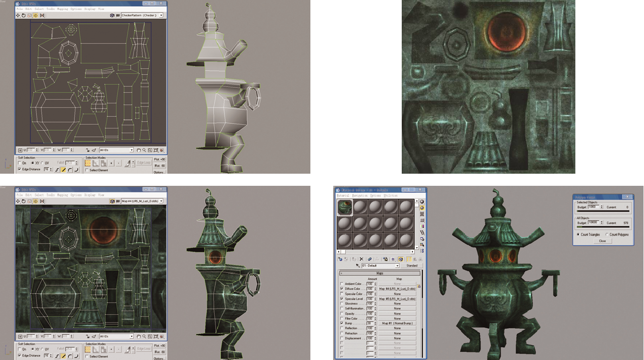Pick material from object with eyedropper

tap(358, 266)
